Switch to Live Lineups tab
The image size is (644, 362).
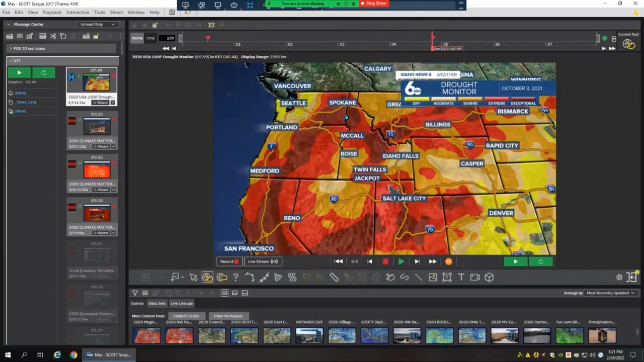tap(182, 303)
